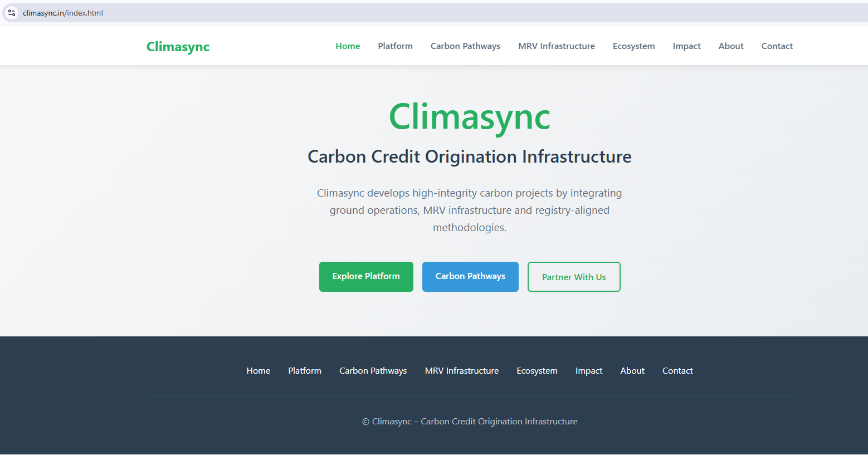
Task: Open Platform in top navigation
Action: click(x=395, y=46)
